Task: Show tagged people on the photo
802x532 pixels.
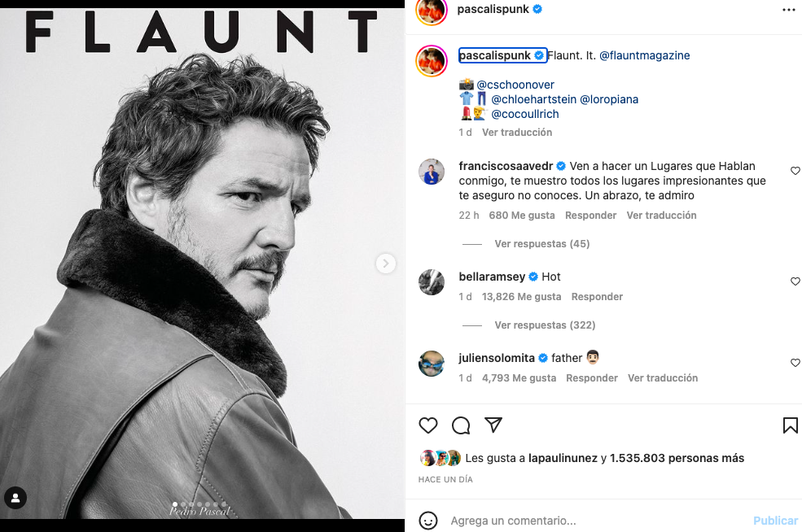Action: pyautogui.click(x=15, y=498)
